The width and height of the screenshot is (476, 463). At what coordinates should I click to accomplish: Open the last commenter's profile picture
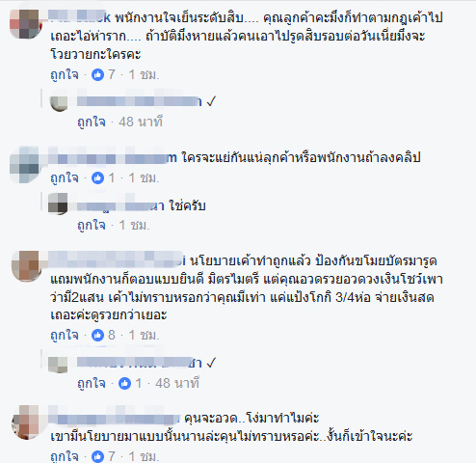pos(26,422)
